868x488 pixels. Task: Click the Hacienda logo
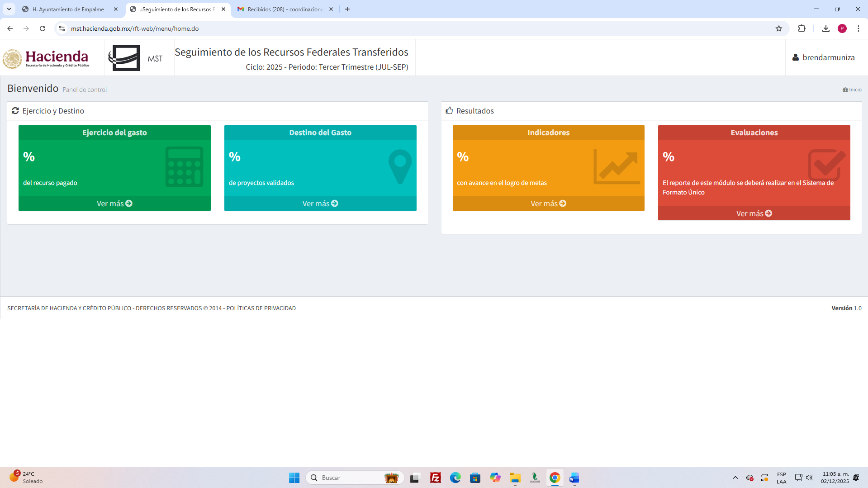pyautogui.click(x=46, y=58)
